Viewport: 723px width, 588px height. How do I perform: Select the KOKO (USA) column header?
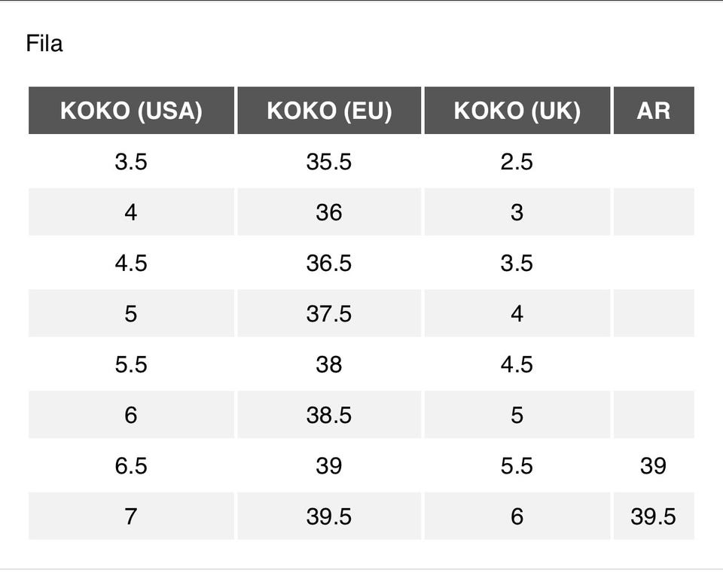pos(131,111)
